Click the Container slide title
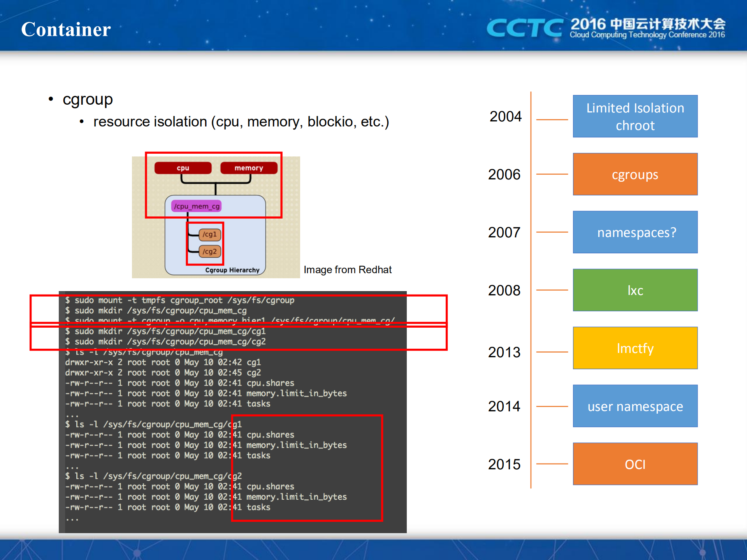 tap(65, 29)
